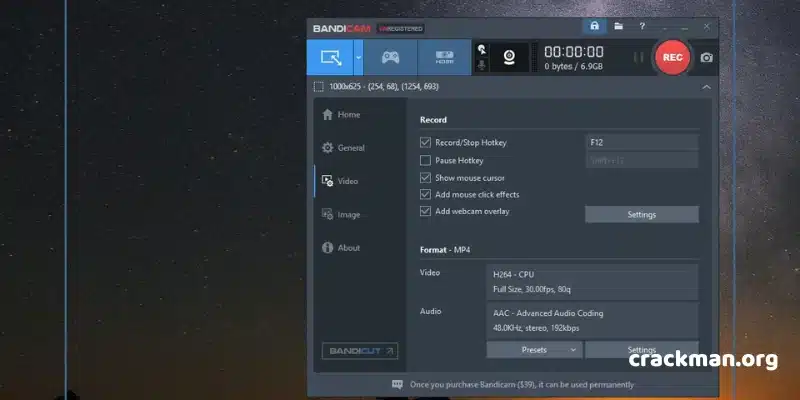The image size is (800, 400).
Task: Disable the Record/Stop Hotkey checkbox
Action: click(x=426, y=143)
